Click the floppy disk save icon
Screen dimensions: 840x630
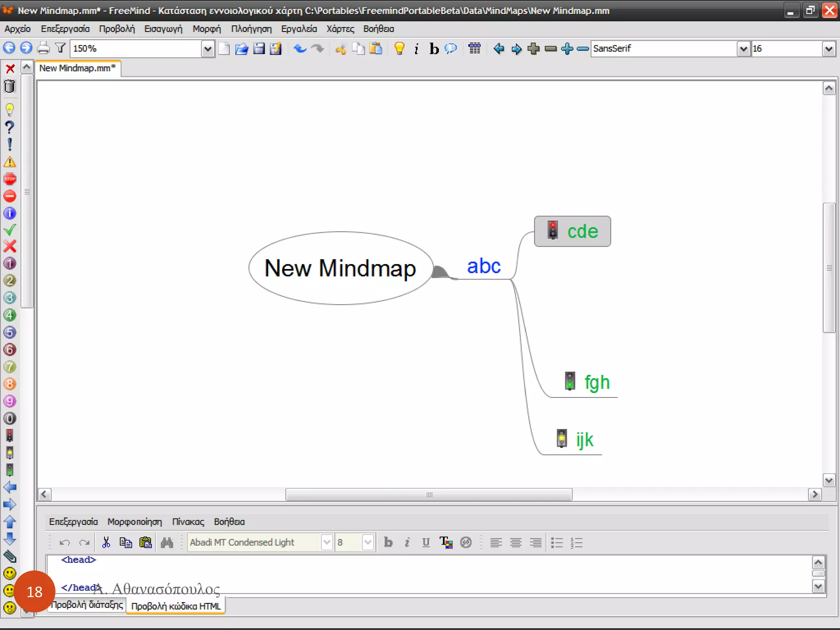[x=259, y=48]
